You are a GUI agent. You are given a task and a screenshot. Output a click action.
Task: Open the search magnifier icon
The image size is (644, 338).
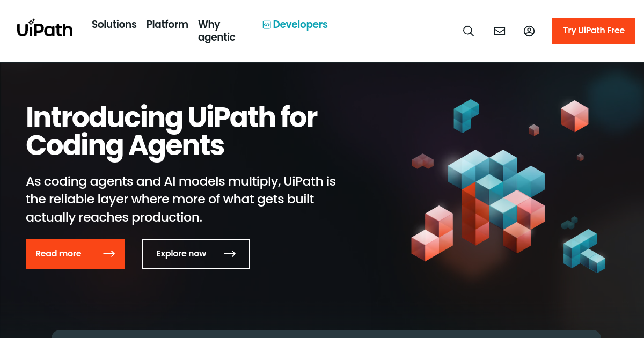469,31
